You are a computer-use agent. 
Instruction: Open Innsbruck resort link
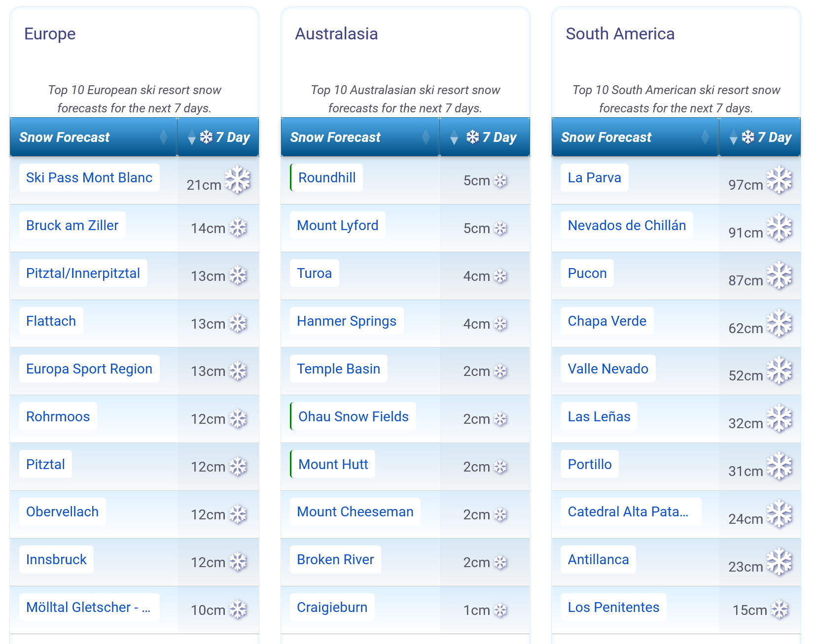pos(57,559)
